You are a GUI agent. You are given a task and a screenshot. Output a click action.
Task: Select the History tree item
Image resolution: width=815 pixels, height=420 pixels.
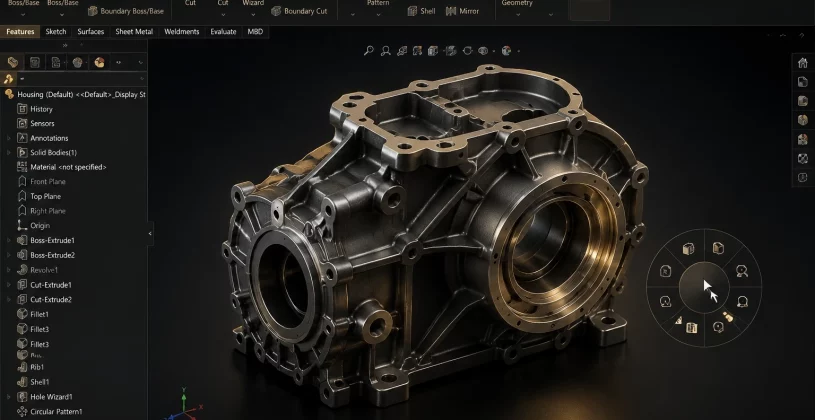35,109
